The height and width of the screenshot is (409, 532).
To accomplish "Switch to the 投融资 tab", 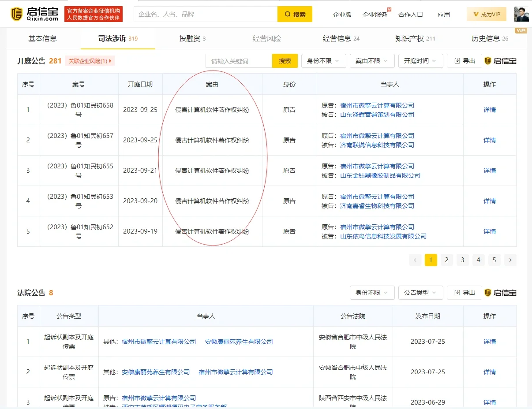I will pyautogui.click(x=190, y=38).
